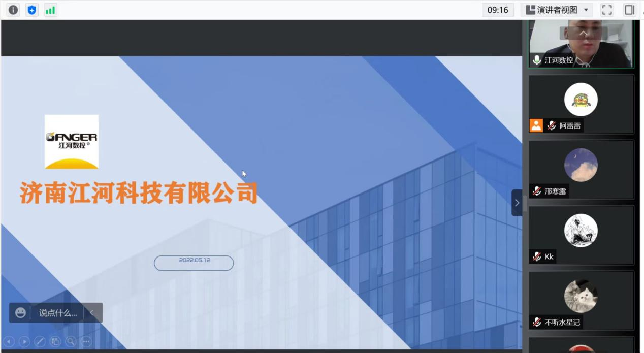This screenshot has height=353, width=644.
Task: Select the 江河数控 speaker video
Action: [x=581, y=44]
